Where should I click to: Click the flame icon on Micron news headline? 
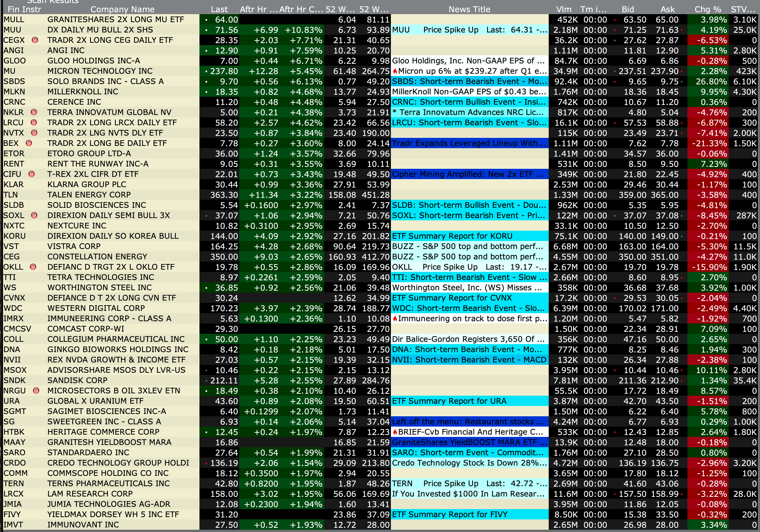pos(395,71)
